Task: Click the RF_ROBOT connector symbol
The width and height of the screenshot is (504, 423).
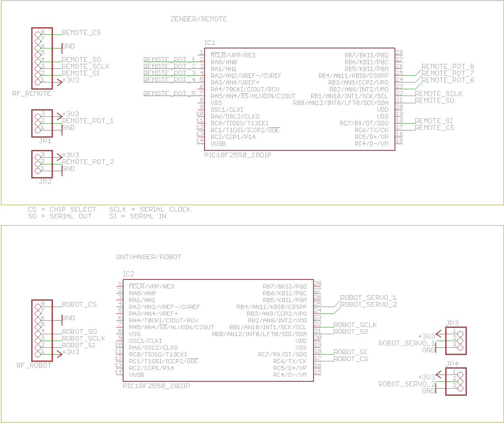Action: coord(42,330)
